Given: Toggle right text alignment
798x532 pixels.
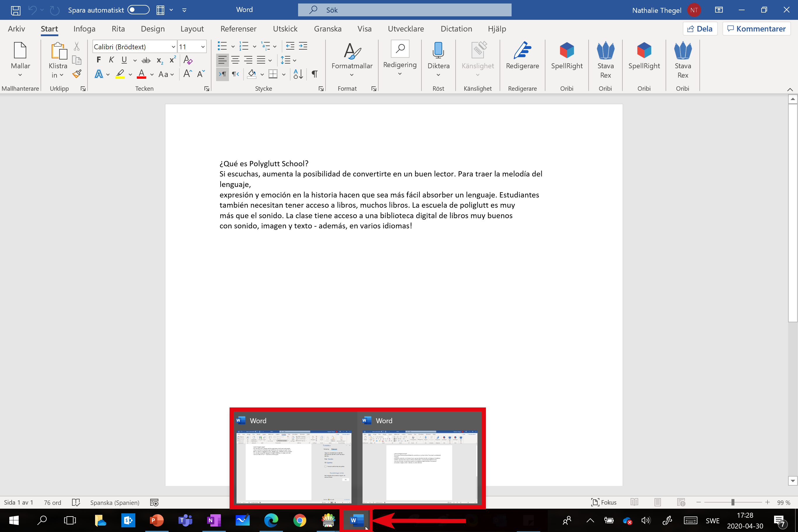Looking at the screenshot, I should pyautogui.click(x=248, y=60).
